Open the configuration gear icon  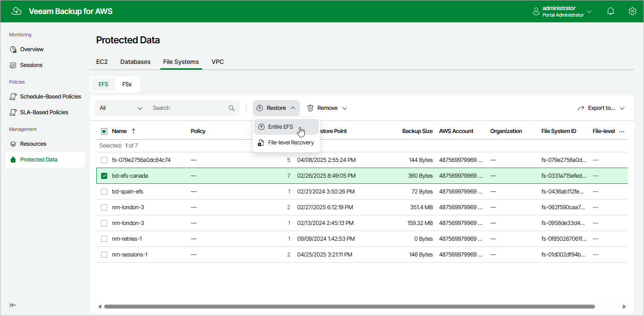[x=632, y=11]
